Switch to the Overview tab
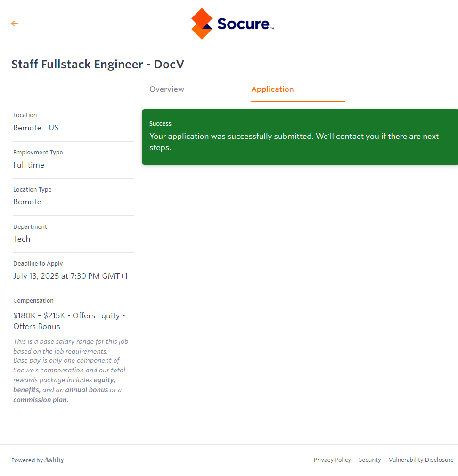Screen dimensions: 458x476 [167, 89]
